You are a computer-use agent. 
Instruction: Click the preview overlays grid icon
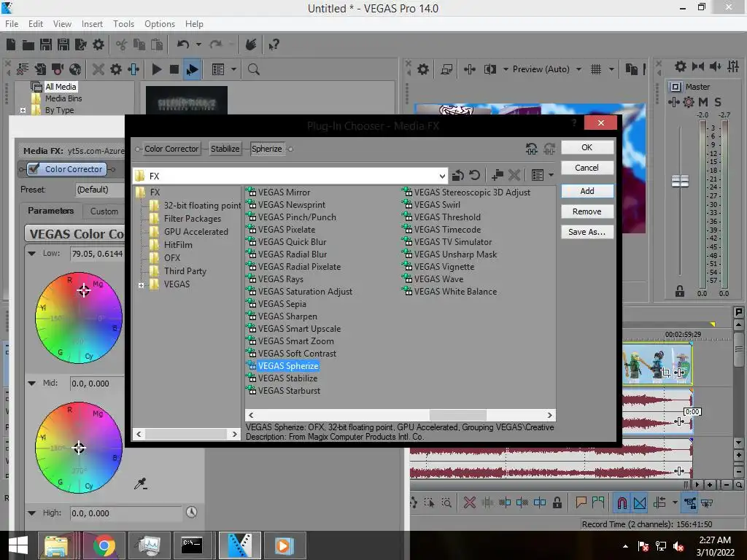pyautogui.click(x=596, y=69)
